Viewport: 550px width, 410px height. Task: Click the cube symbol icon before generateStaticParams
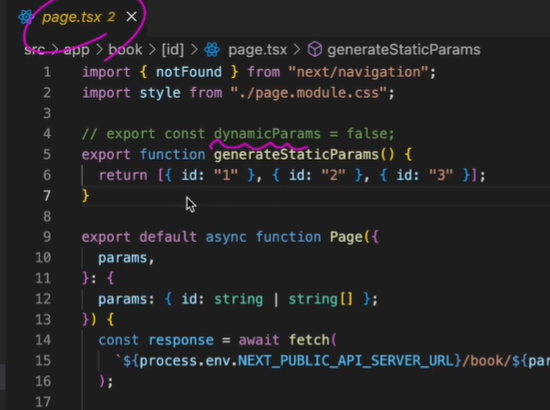315,49
